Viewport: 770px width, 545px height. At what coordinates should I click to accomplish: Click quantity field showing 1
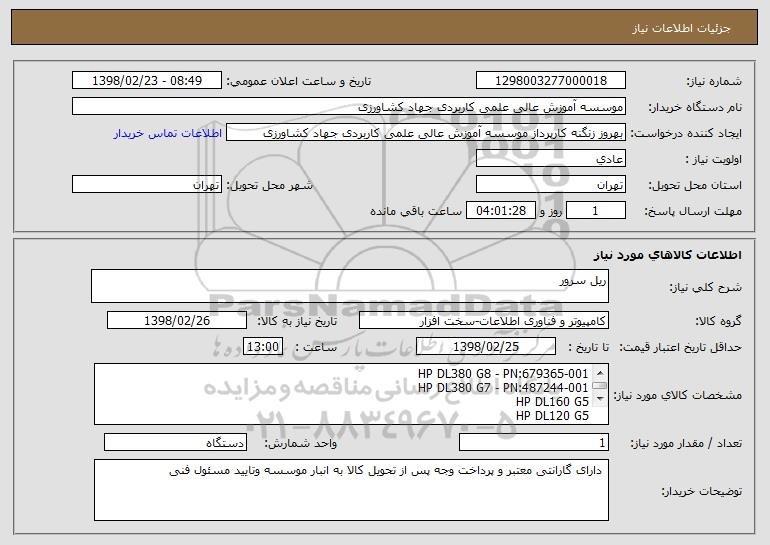pyautogui.click(x=534, y=443)
